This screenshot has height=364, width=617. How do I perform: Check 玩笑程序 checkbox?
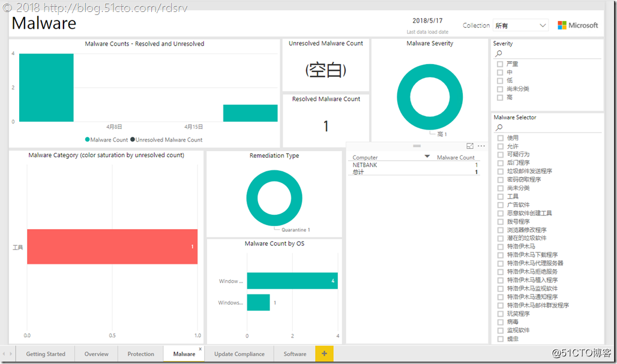point(501,314)
